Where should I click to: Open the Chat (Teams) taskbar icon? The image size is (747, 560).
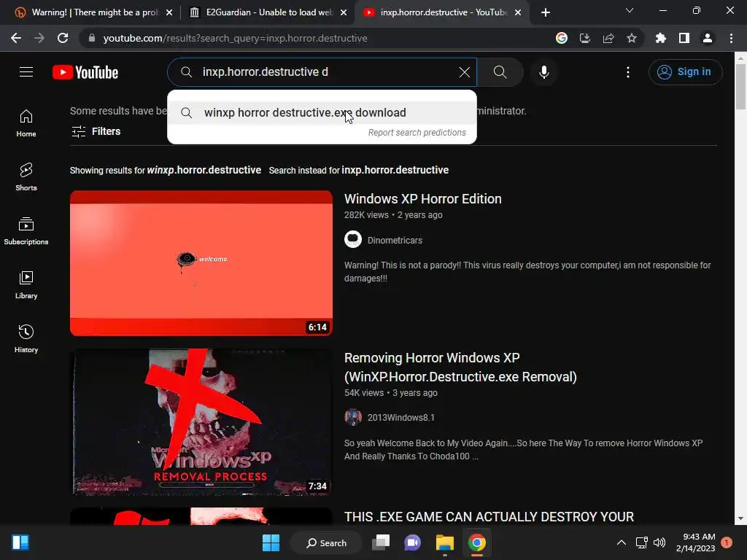pyautogui.click(x=413, y=542)
